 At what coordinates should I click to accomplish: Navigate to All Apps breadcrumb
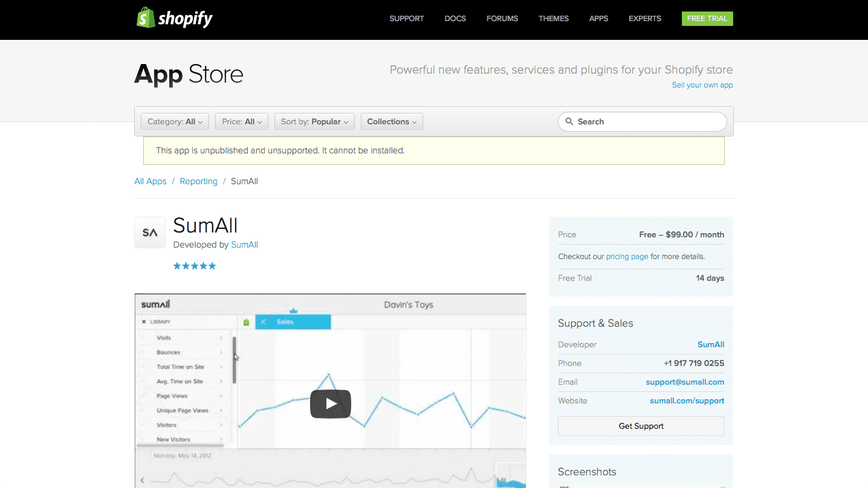point(150,181)
